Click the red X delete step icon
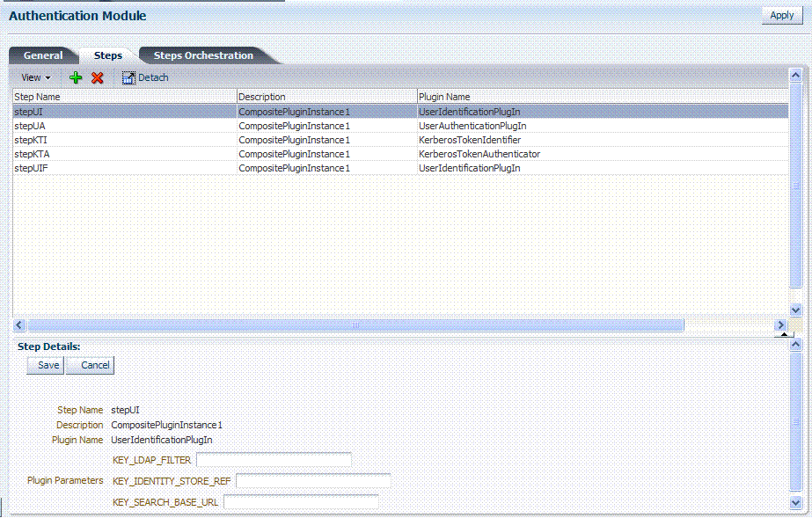 [97, 77]
